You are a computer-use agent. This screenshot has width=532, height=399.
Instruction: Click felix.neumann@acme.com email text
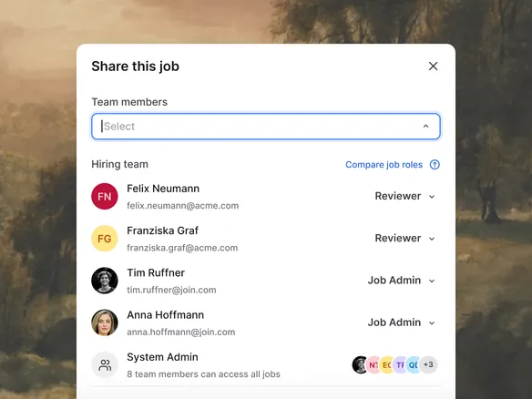[182, 206]
